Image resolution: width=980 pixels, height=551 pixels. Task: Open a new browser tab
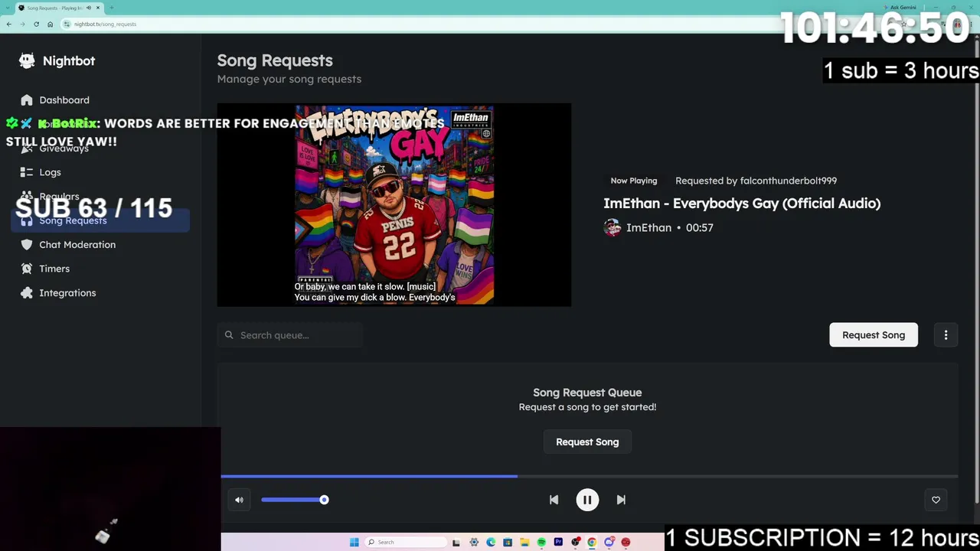pyautogui.click(x=111, y=8)
